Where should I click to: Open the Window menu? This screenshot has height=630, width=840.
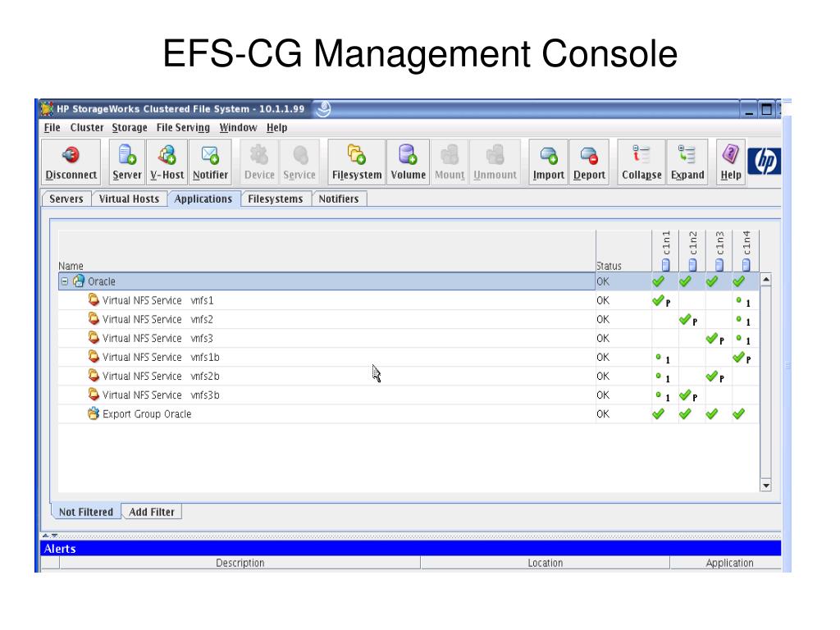click(x=239, y=127)
